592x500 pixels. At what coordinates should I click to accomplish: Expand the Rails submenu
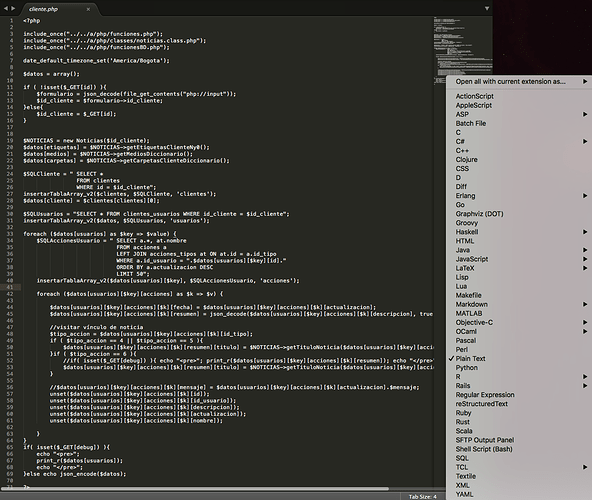pyautogui.click(x=519, y=386)
